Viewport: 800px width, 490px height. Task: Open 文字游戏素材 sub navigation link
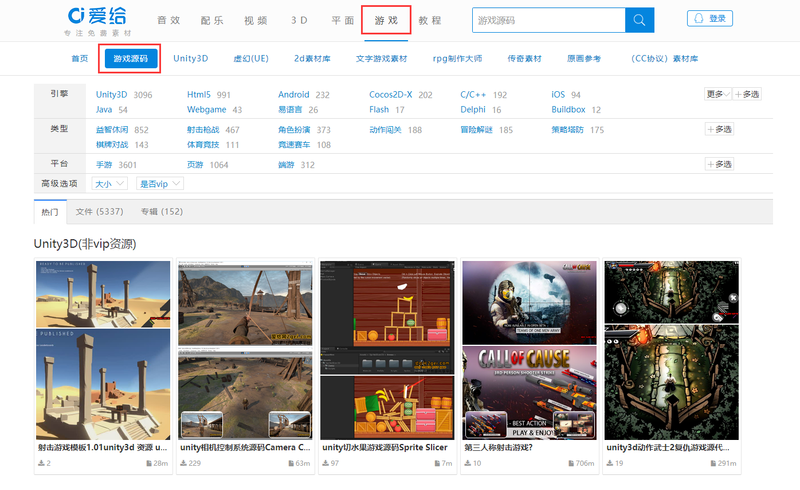[x=381, y=59]
